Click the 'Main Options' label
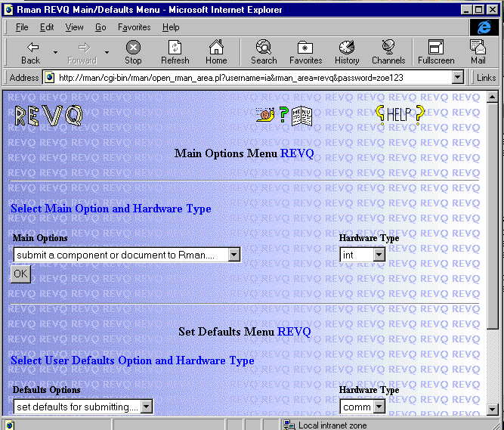504x430 pixels. pyautogui.click(x=40, y=238)
